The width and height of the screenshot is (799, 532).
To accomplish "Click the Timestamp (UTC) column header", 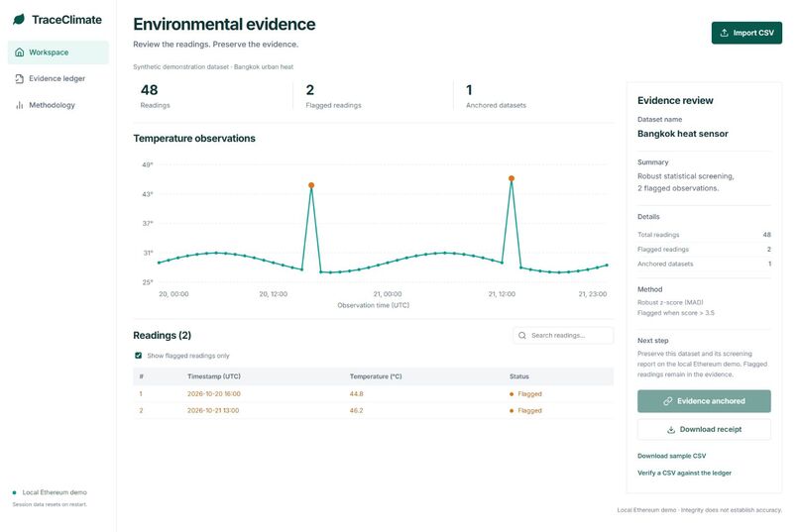I will coord(214,376).
